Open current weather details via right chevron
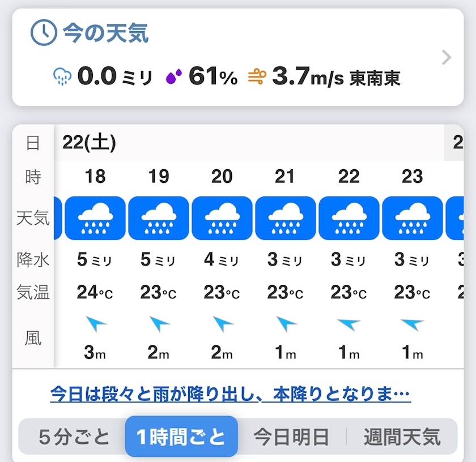The width and height of the screenshot is (476, 462). 447,57
